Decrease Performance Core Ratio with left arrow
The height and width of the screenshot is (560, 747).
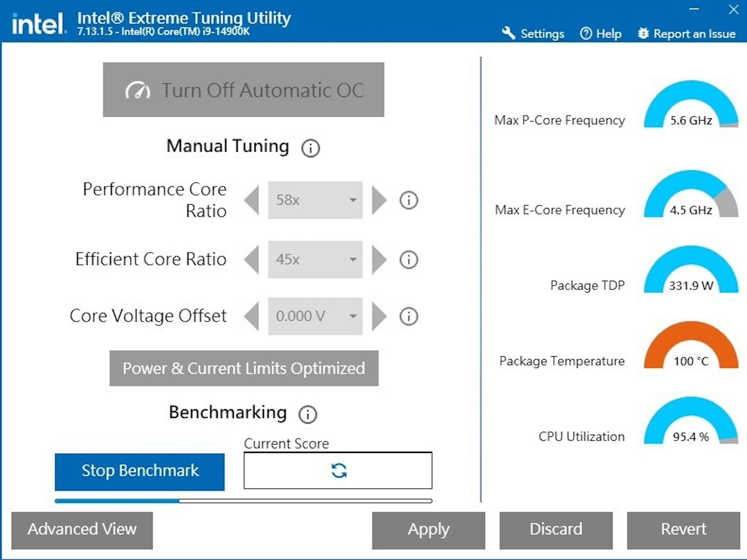tap(252, 200)
